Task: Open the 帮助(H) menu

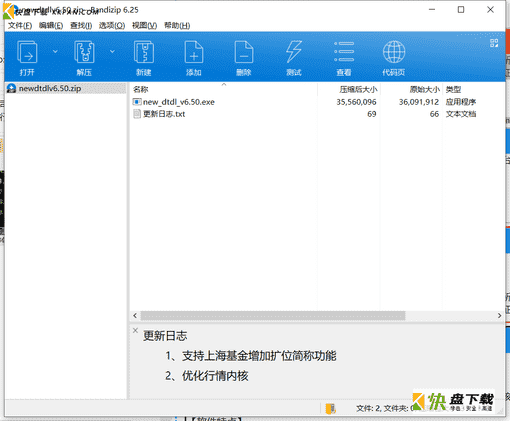Action: [x=177, y=26]
